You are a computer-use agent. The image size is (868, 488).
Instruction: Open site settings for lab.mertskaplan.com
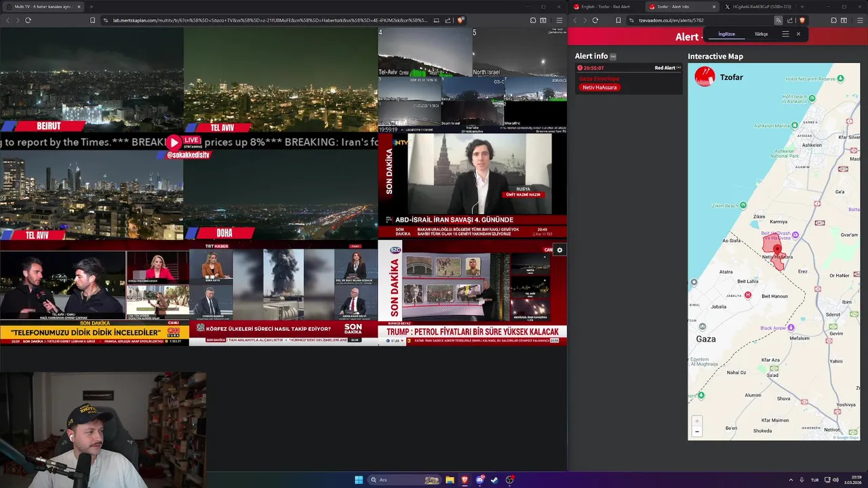tap(106, 20)
